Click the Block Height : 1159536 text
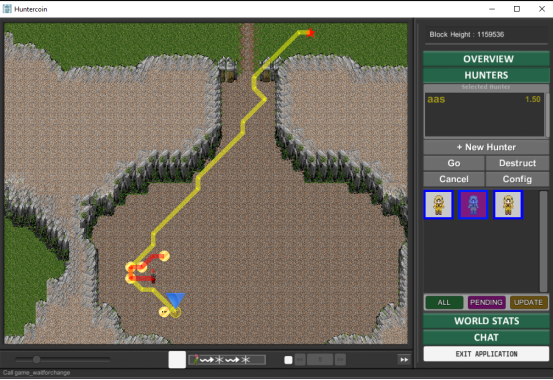Screen dimensions: 553x380 click(x=467, y=35)
